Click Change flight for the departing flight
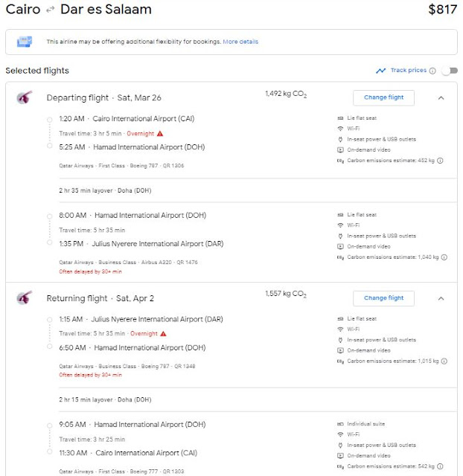This screenshot has width=463, height=476. [x=383, y=97]
